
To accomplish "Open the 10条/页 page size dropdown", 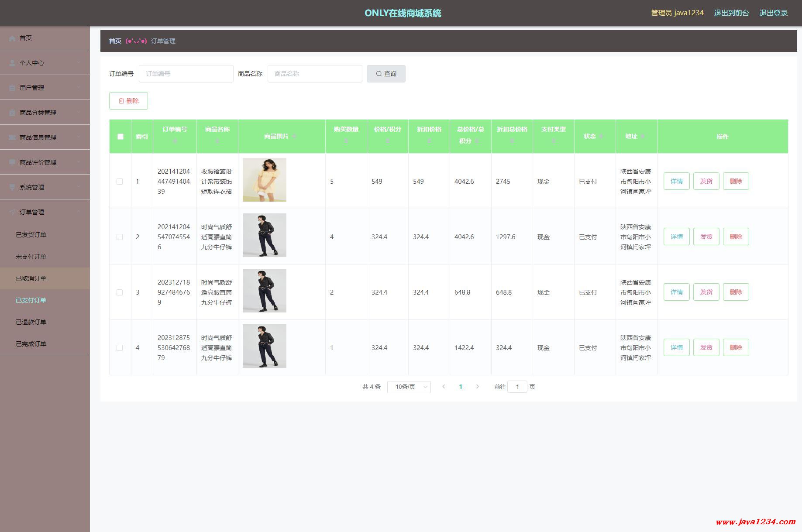I will (409, 387).
